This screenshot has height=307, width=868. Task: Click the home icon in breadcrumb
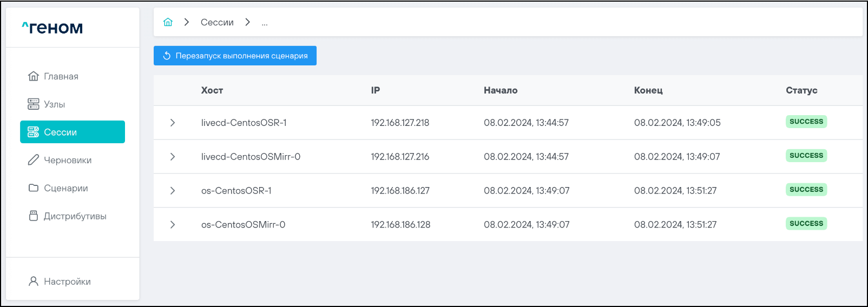168,22
